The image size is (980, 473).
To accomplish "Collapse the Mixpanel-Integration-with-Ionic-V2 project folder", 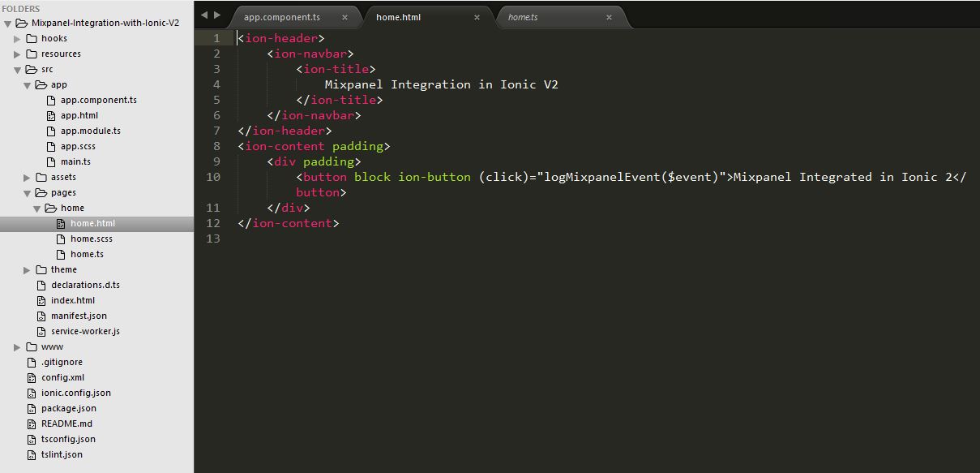I will tap(8, 22).
